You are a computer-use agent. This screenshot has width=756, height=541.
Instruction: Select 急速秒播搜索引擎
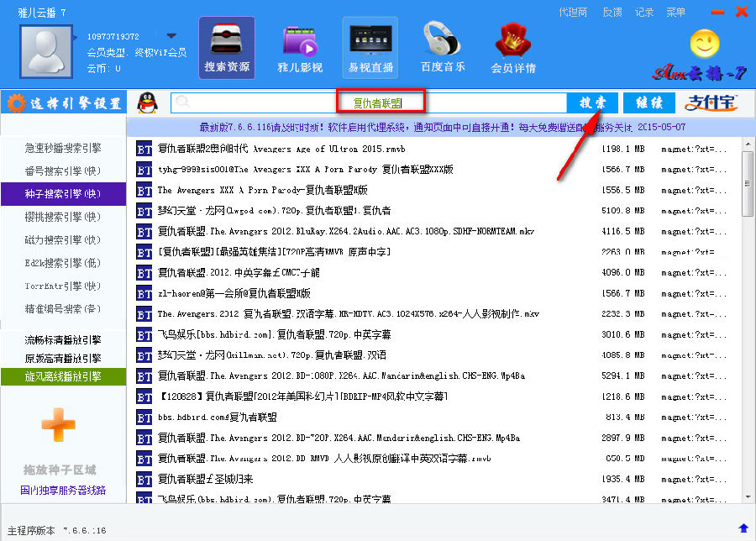tap(63, 148)
